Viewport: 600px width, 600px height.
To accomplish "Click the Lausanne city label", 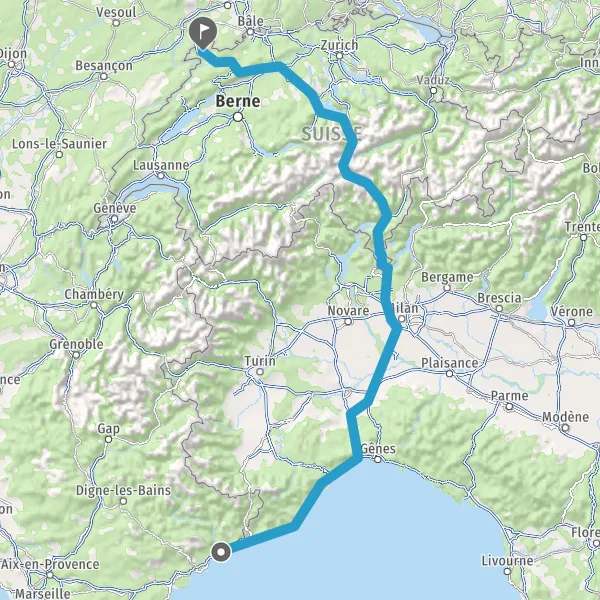I will tap(161, 165).
